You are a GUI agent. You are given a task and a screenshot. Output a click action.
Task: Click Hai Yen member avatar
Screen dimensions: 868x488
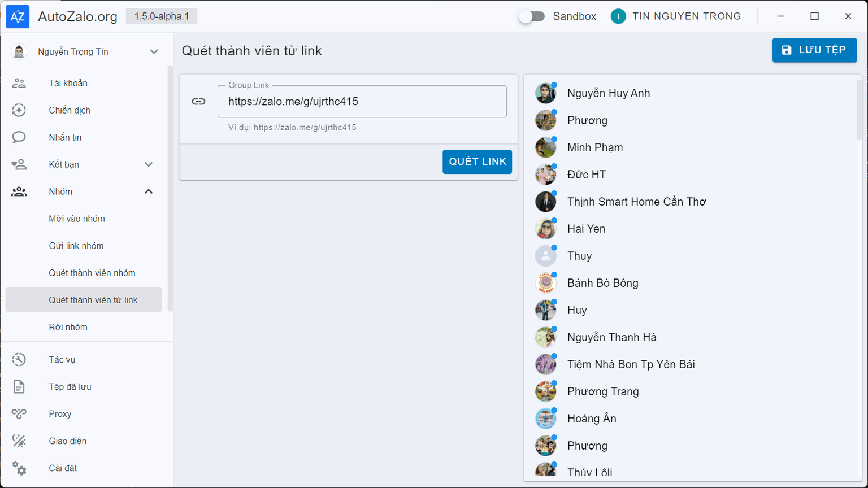click(546, 229)
